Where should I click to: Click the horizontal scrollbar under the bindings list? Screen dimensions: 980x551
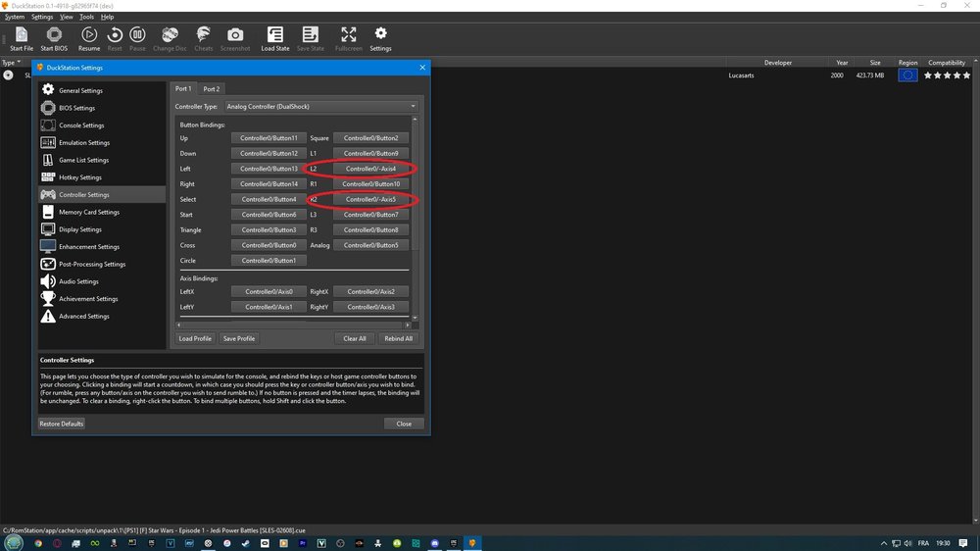pyautogui.click(x=293, y=325)
